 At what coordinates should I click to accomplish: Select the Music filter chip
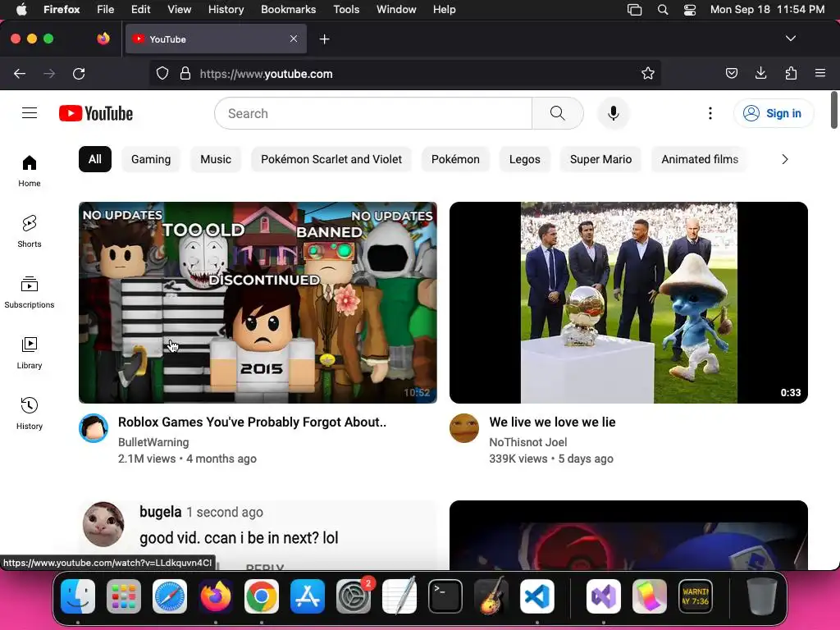(x=216, y=159)
